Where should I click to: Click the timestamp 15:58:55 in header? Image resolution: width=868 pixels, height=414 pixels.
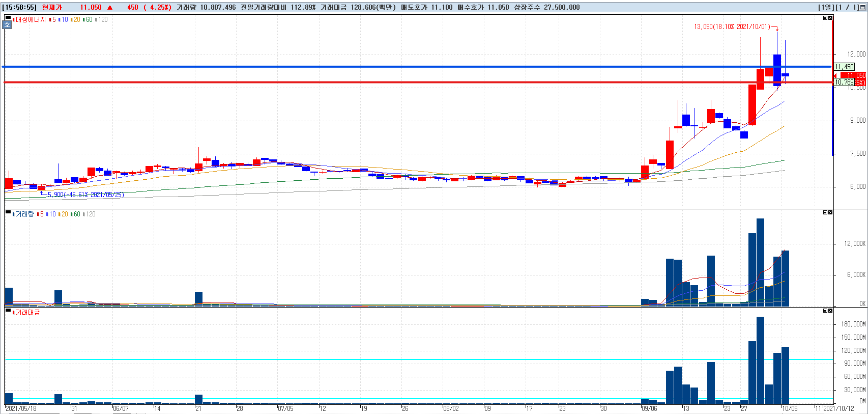(19, 8)
